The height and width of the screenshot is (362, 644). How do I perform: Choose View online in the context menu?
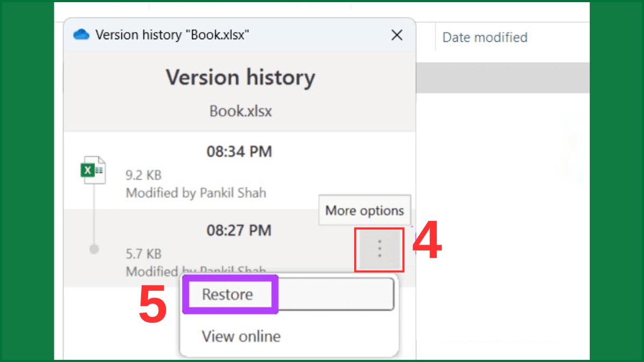(x=240, y=336)
